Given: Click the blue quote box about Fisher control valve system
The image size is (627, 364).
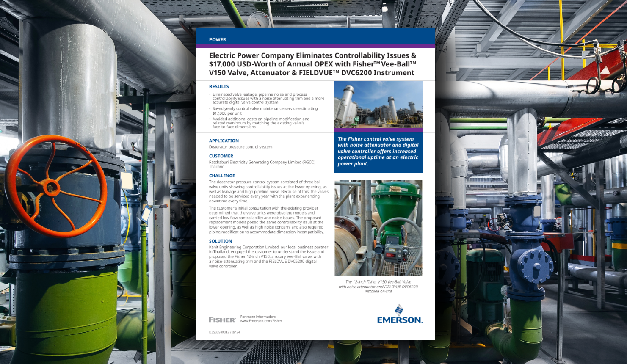Looking at the screenshot, I should coord(378,152).
